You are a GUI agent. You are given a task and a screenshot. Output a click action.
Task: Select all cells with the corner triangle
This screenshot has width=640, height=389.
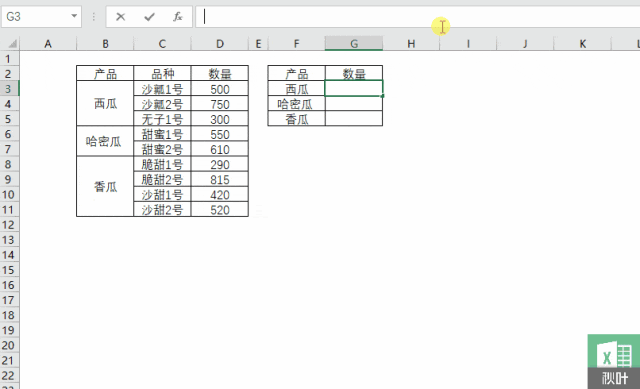pyautogui.click(x=12, y=43)
